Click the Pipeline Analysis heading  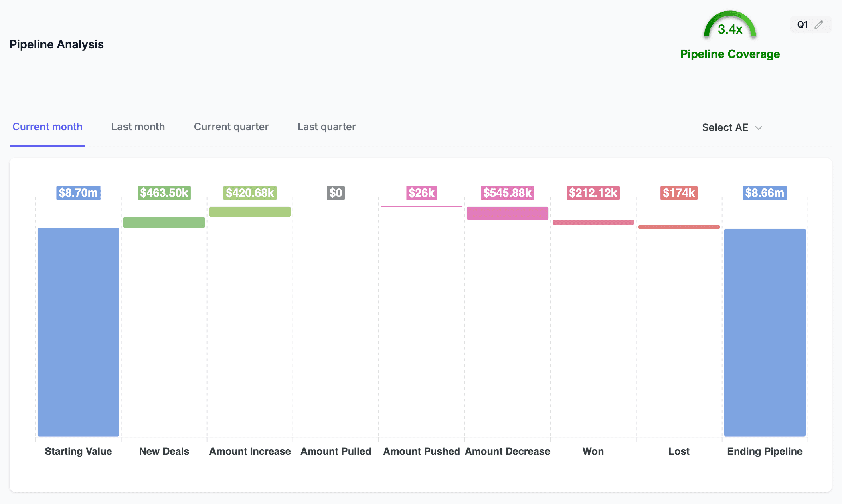pos(57,44)
